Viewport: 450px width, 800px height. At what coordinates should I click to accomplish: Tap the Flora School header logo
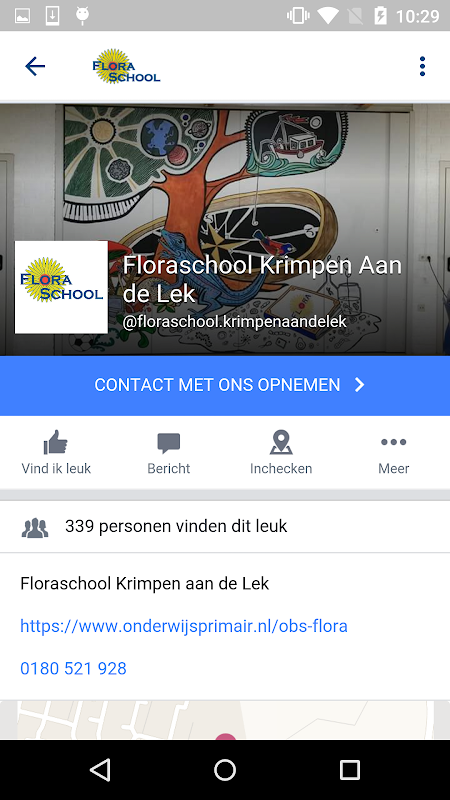pyautogui.click(x=127, y=66)
